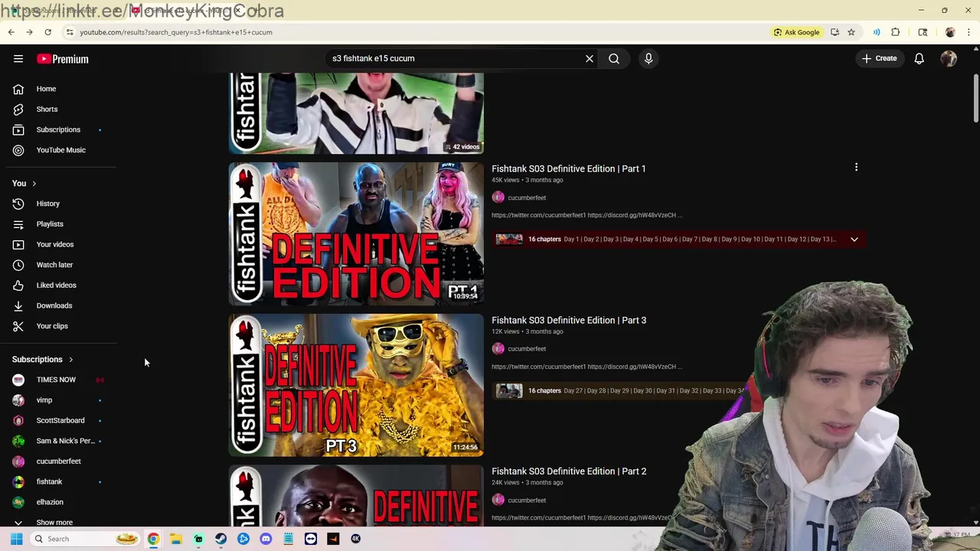The image size is (980, 551).
Task: Open the 42 videos playlist thumbnail
Action: (356, 113)
